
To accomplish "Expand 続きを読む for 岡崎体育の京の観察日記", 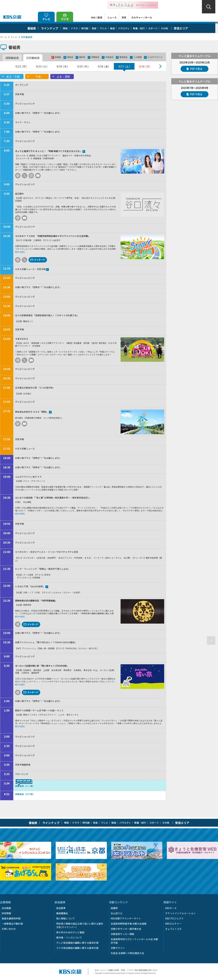I will [x=20, y=617].
